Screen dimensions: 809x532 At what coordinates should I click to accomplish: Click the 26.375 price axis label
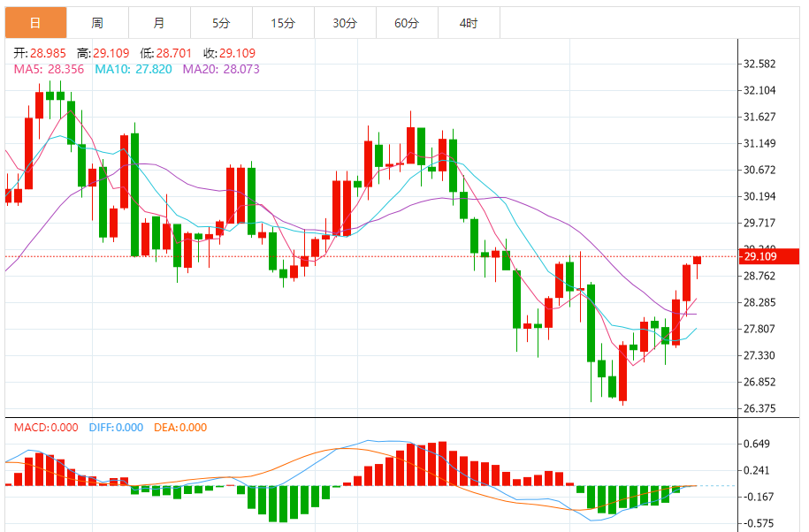(759, 408)
